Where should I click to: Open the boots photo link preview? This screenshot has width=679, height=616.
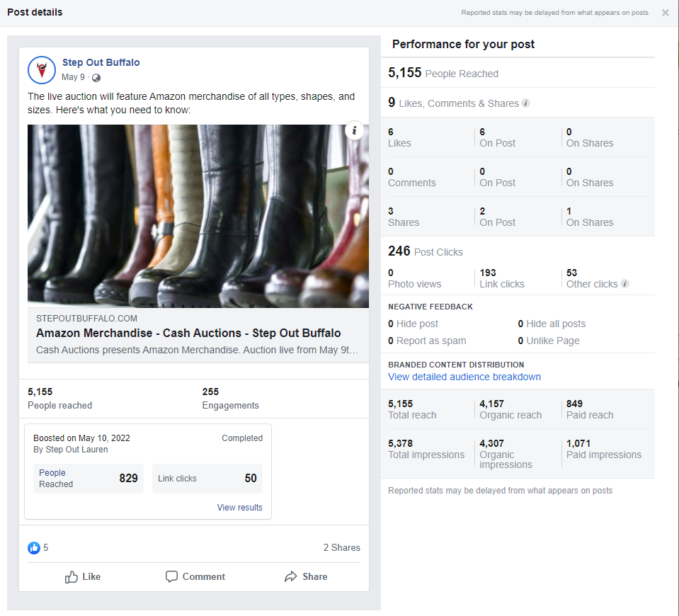(198, 216)
